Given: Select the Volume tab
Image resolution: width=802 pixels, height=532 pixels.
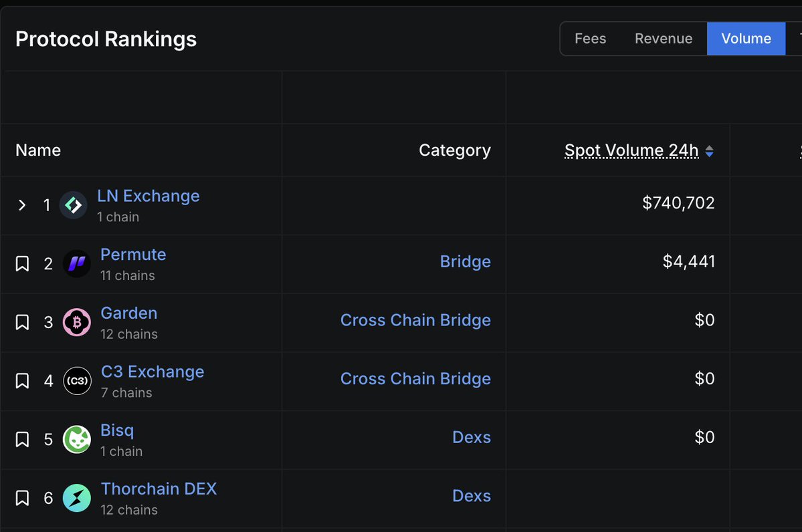Looking at the screenshot, I should point(746,38).
